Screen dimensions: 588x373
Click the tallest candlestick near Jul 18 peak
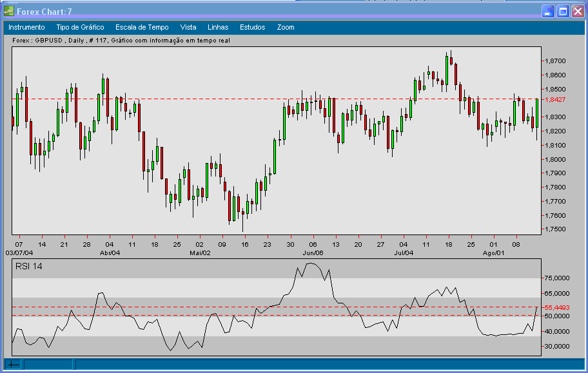446,71
